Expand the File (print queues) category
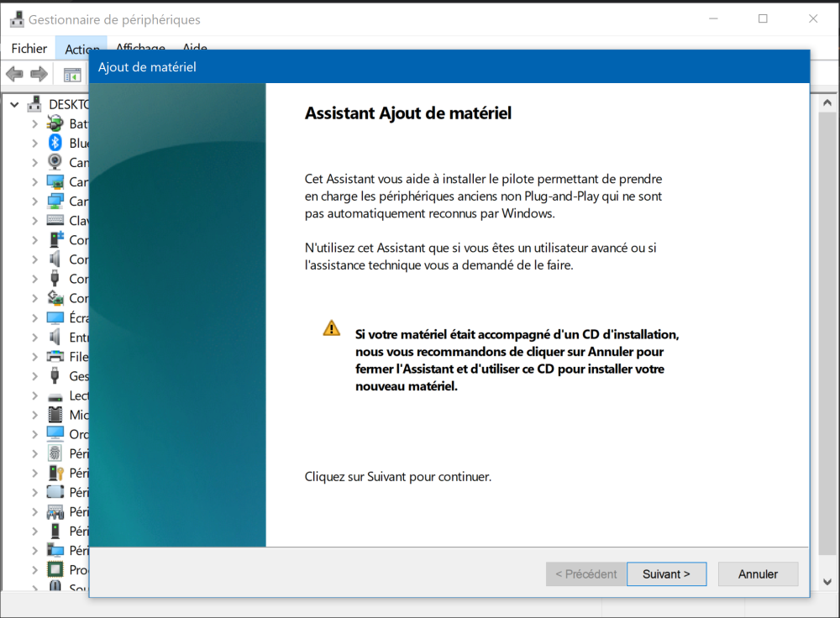 34,357
